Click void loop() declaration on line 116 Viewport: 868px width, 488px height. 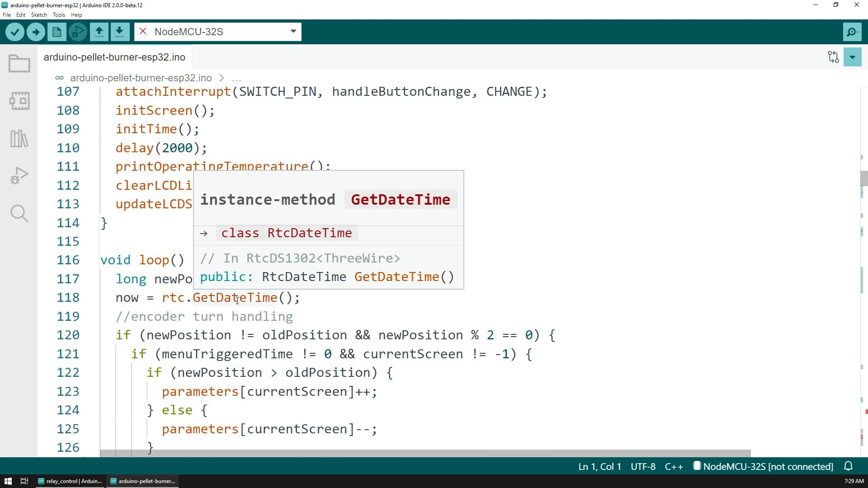tap(142, 260)
